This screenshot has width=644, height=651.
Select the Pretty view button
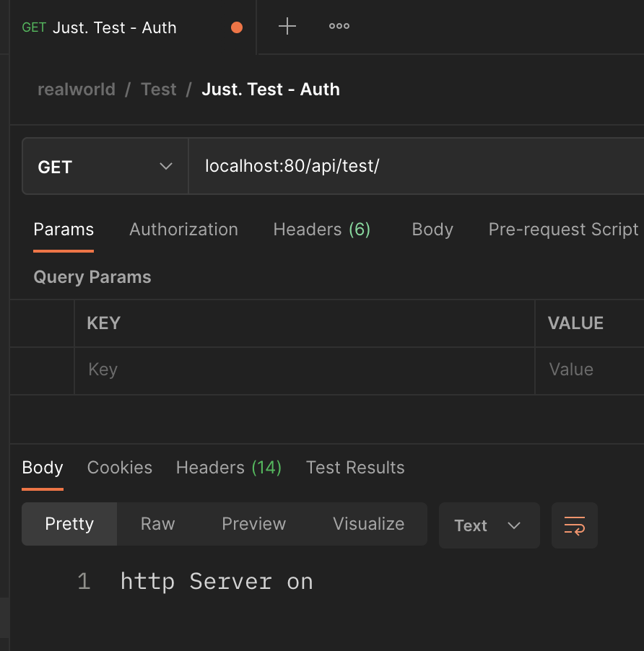coord(69,524)
